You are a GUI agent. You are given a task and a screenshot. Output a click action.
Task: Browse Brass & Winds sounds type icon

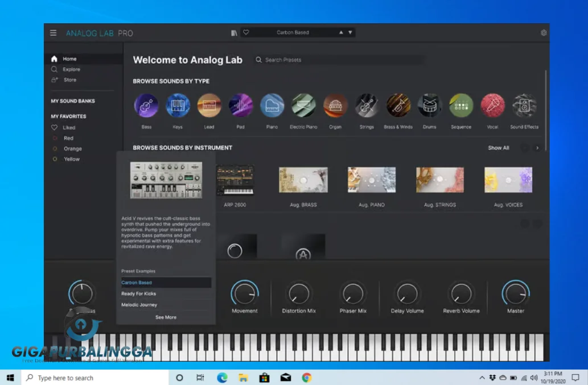[x=398, y=106]
